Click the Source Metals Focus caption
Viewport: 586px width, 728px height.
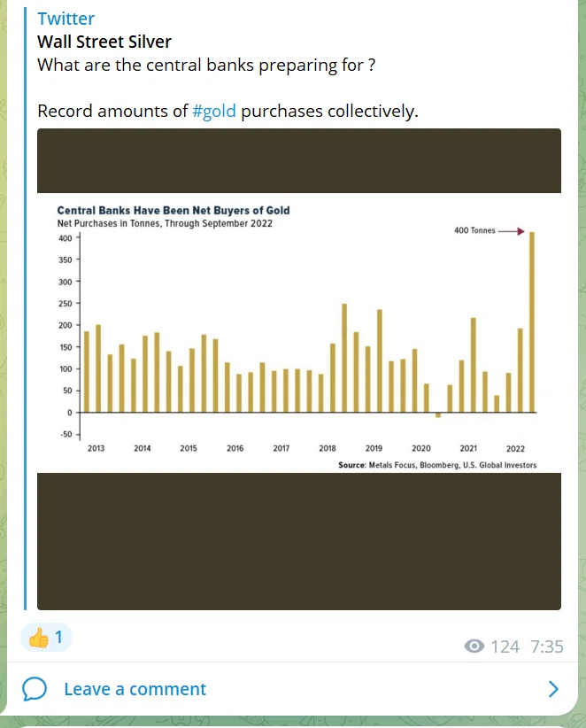(x=437, y=465)
